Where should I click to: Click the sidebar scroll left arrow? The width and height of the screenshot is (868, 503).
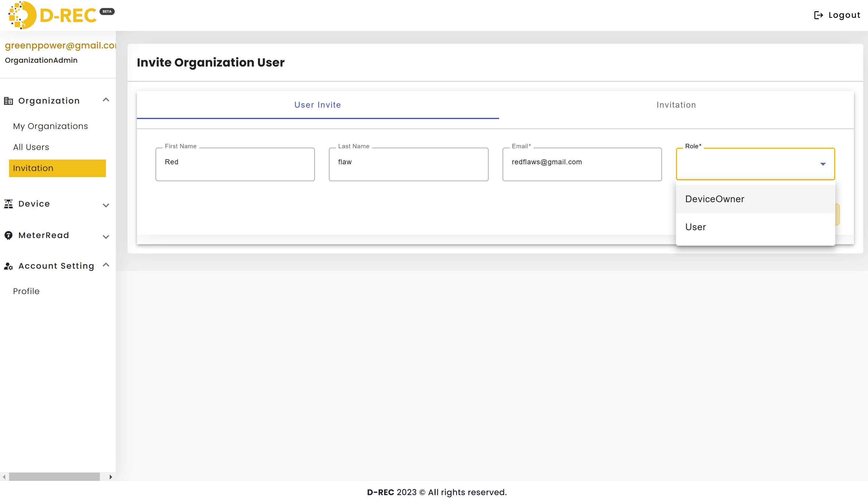point(4,476)
